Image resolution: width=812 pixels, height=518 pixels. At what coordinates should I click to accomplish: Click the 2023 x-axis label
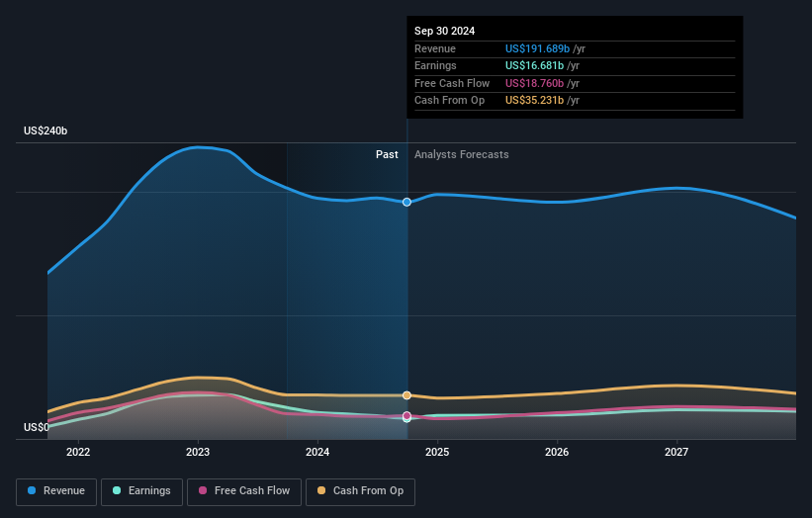click(x=198, y=452)
